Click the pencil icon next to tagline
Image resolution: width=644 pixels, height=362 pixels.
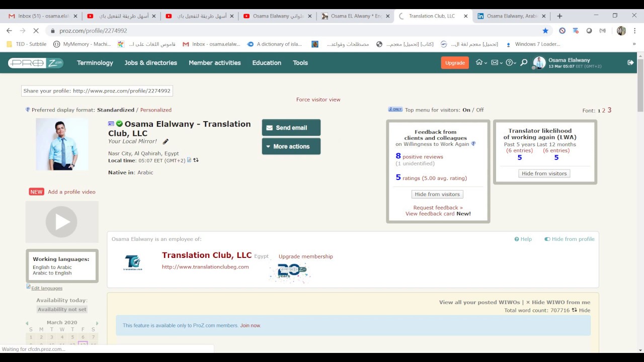pyautogui.click(x=166, y=142)
